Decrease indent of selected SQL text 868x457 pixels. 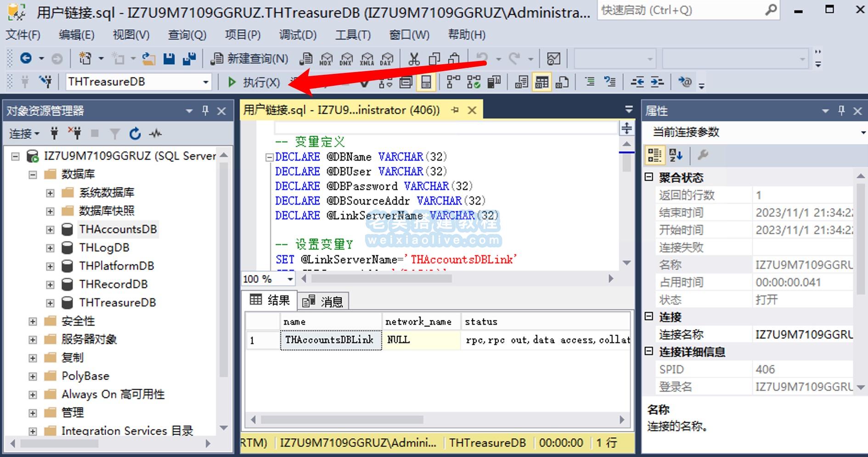638,82
